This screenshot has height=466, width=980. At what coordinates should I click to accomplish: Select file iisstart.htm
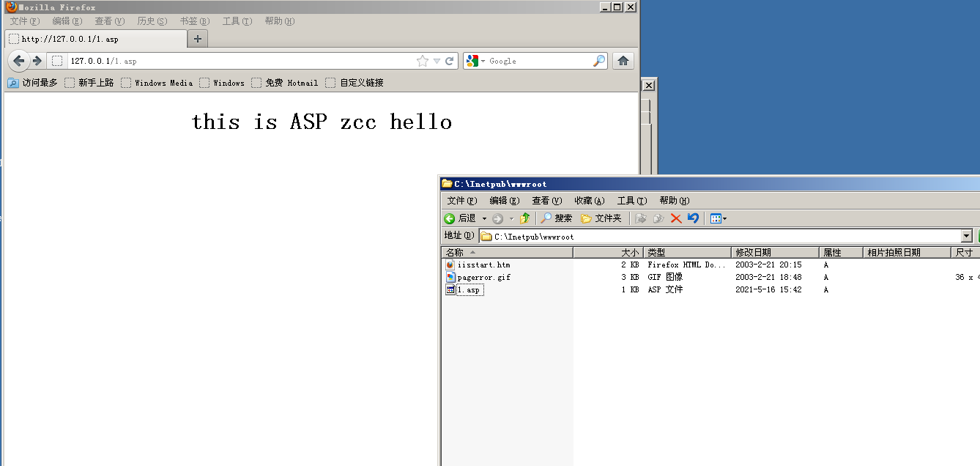click(x=483, y=265)
